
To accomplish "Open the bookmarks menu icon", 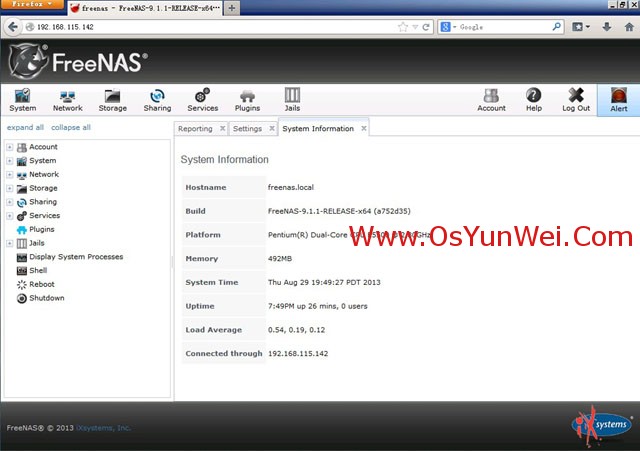I will [581, 27].
